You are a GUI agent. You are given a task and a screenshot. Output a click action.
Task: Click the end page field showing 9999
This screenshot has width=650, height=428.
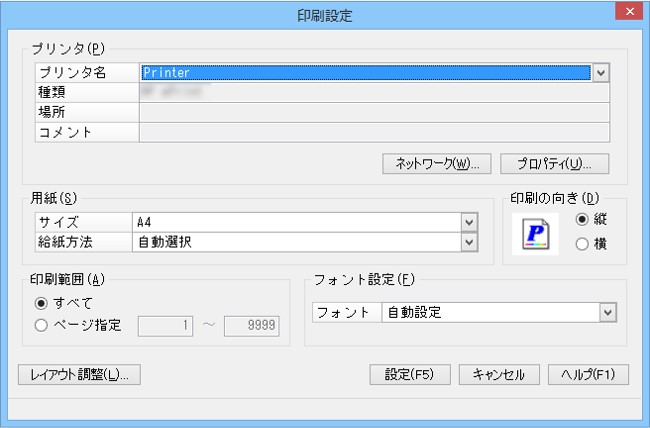[251, 325]
